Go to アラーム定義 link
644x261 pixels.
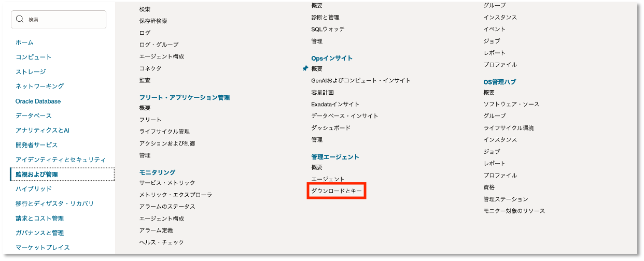coord(156,230)
